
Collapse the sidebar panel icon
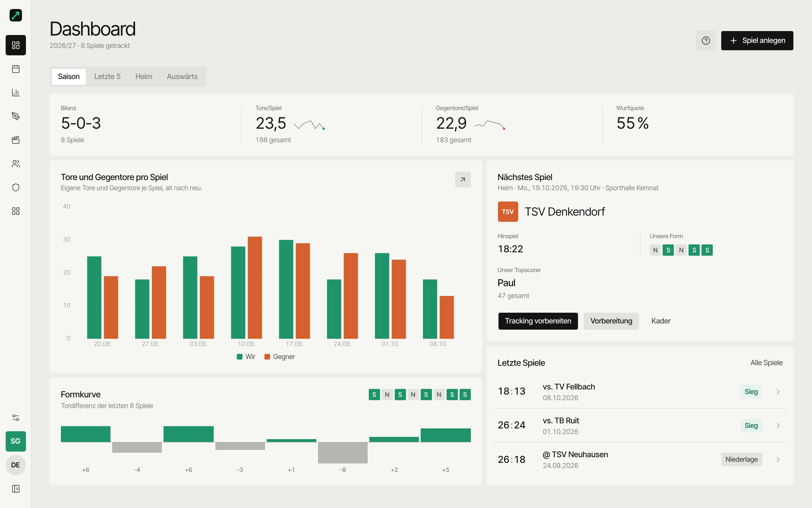click(16, 489)
